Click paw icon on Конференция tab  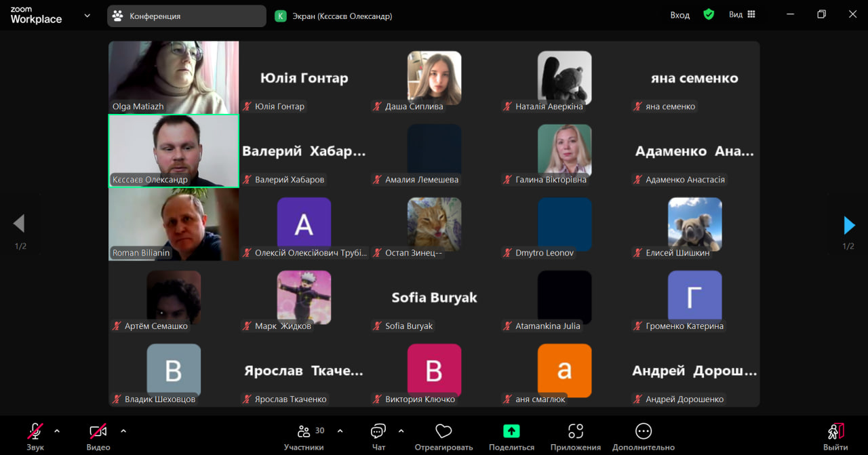point(118,16)
